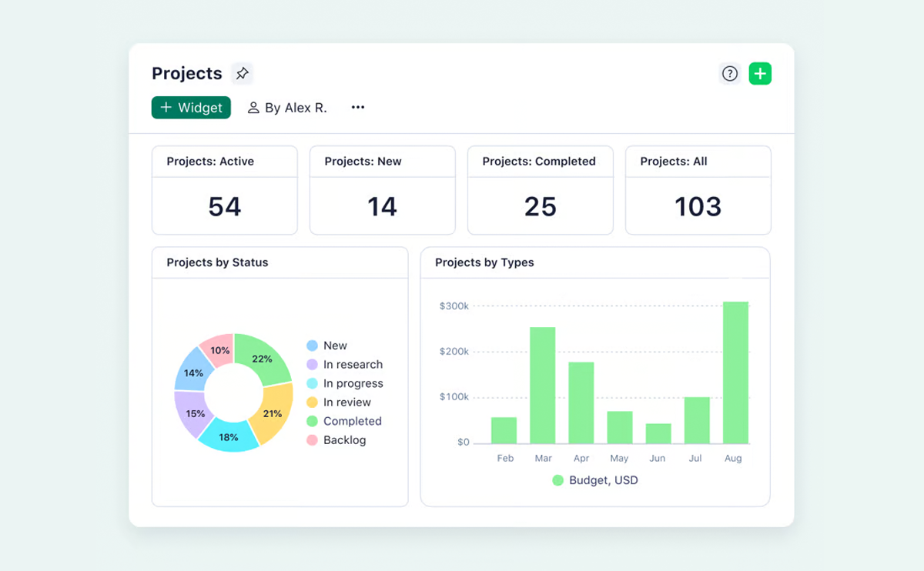The width and height of the screenshot is (924, 571).
Task: Pin the Projects dashboard
Action: click(x=243, y=74)
